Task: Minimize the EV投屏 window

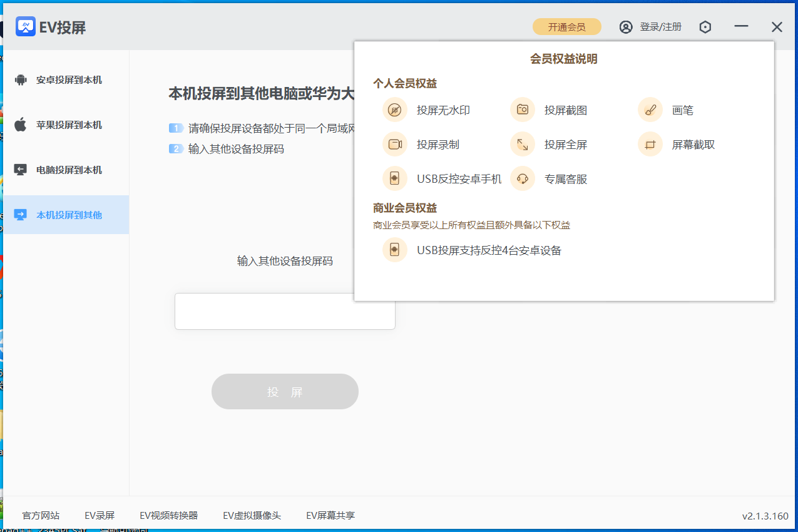Action: 742,27
